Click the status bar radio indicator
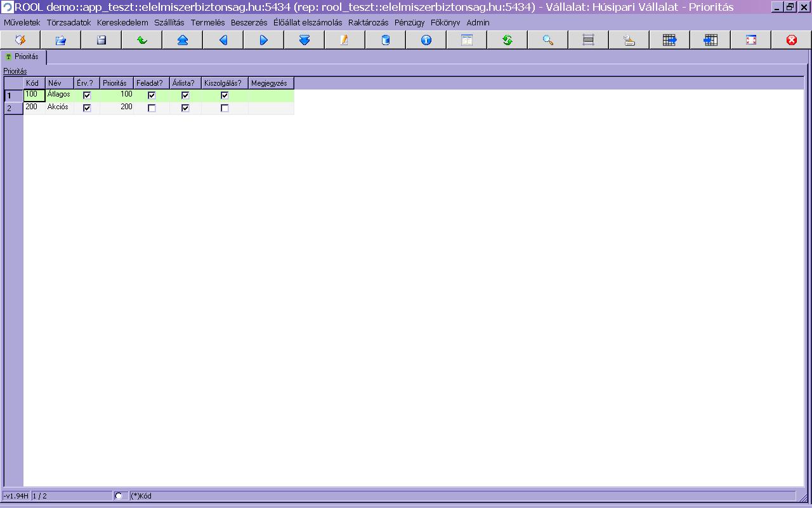 (119, 496)
